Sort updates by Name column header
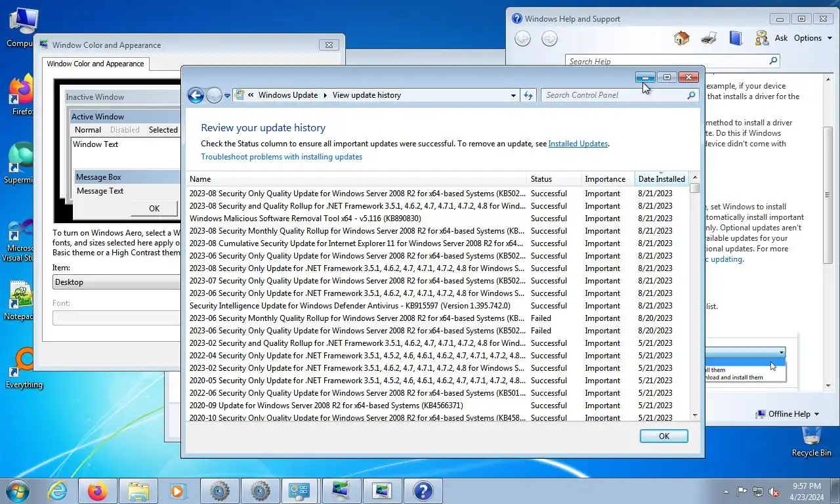840x504 pixels. tap(357, 179)
